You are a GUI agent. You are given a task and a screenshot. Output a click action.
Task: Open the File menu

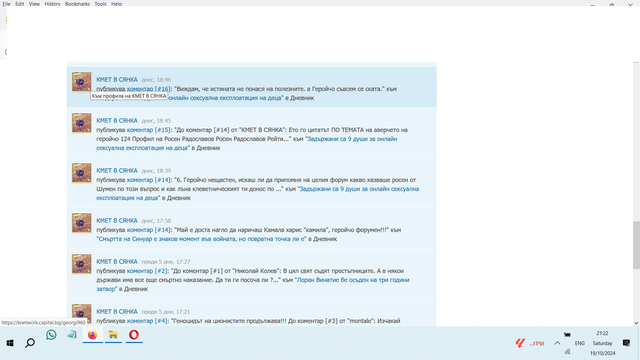pyautogui.click(x=6, y=4)
